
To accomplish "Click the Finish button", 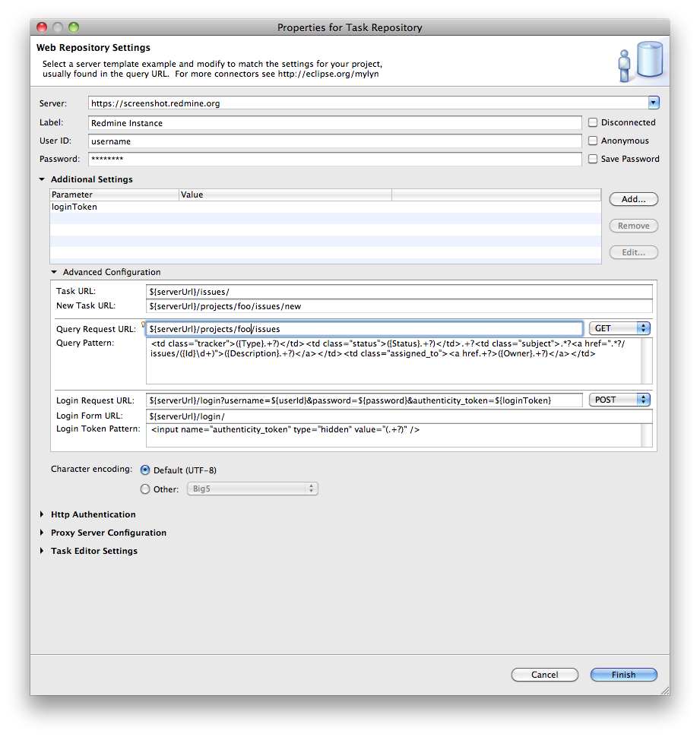I will pos(623,675).
